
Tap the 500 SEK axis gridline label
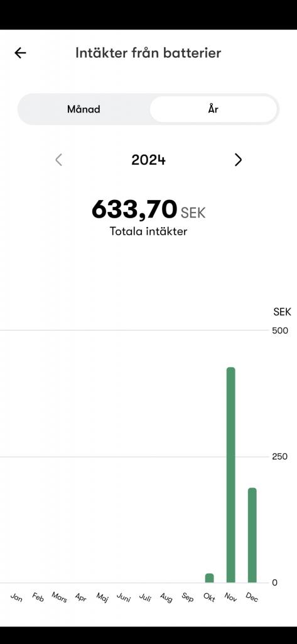click(280, 330)
